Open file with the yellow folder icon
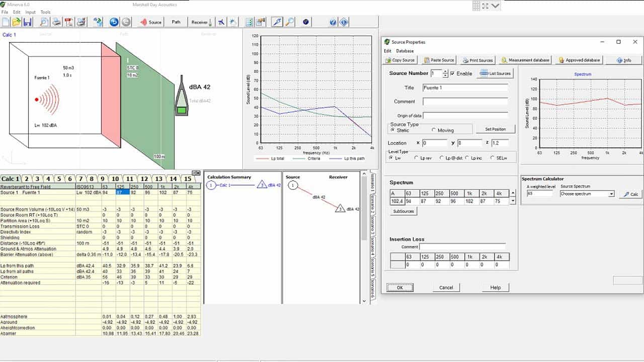Image resolution: width=644 pixels, height=362 pixels. click(x=17, y=22)
